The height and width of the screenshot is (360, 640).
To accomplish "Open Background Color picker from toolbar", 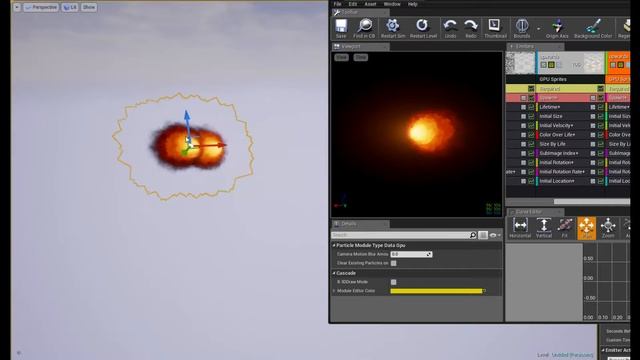I will [593, 28].
